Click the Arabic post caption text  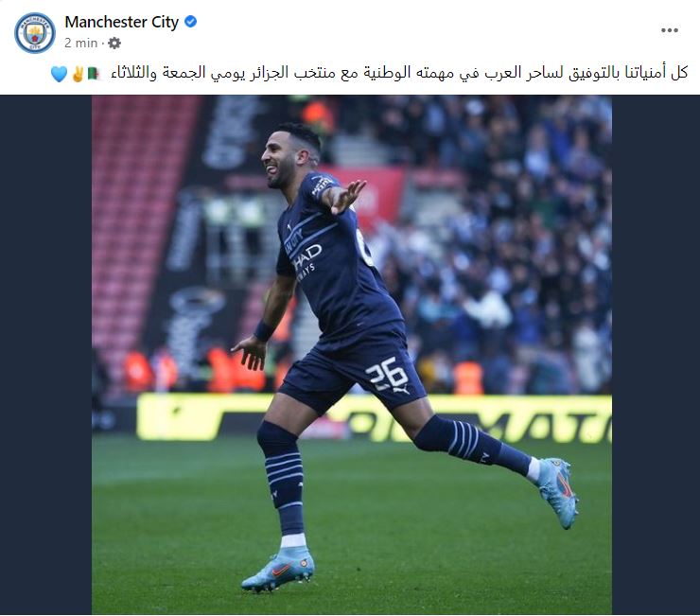coord(398,73)
